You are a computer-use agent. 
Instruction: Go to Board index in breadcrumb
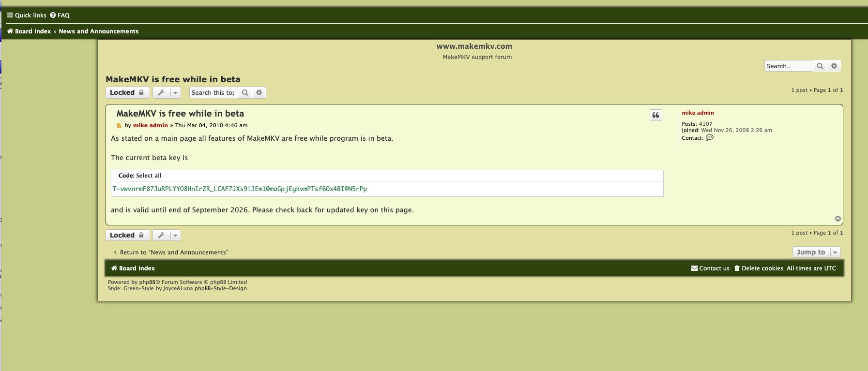tap(29, 31)
